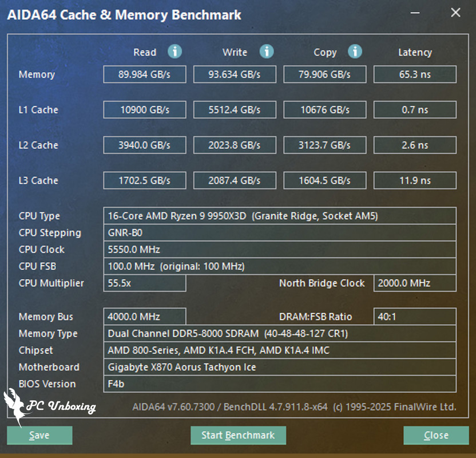This screenshot has width=476, height=458.
Task: Click BIOS Version value F4b
Action: tap(280, 384)
